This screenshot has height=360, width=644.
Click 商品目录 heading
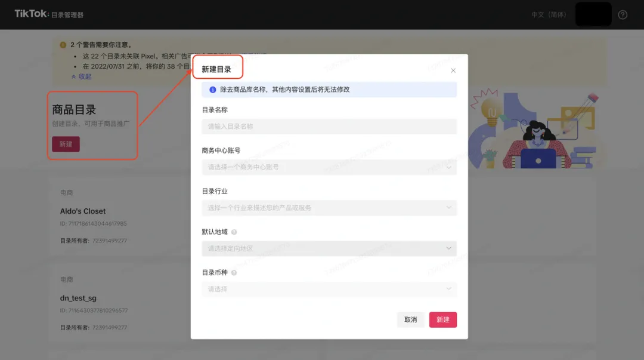(x=74, y=109)
